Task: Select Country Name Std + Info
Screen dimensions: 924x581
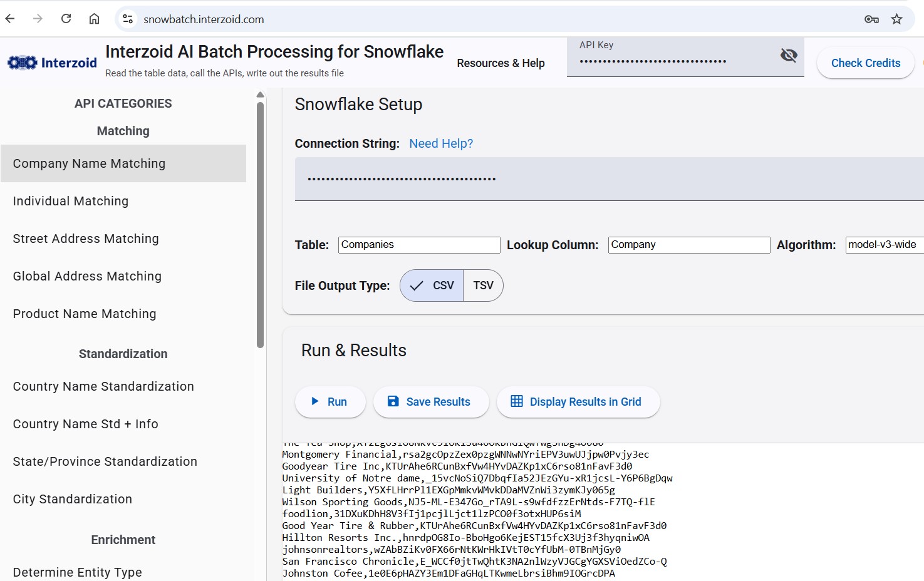Action: pos(123,424)
